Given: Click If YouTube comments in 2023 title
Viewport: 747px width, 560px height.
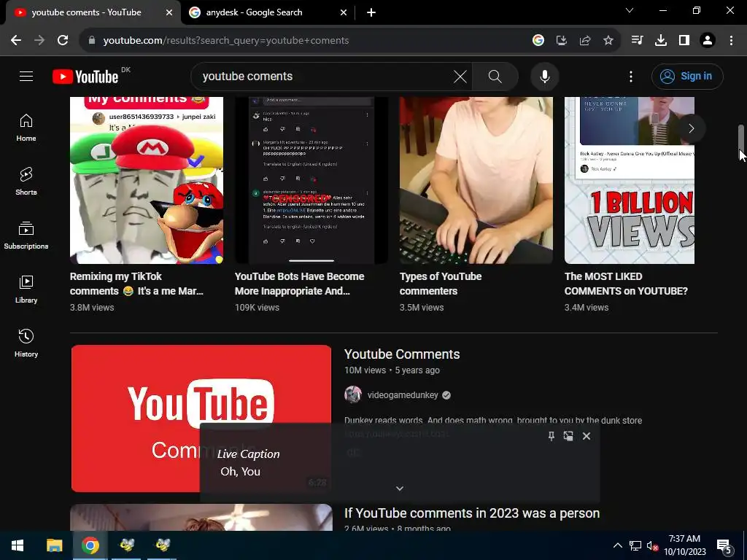Looking at the screenshot, I should 472,513.
